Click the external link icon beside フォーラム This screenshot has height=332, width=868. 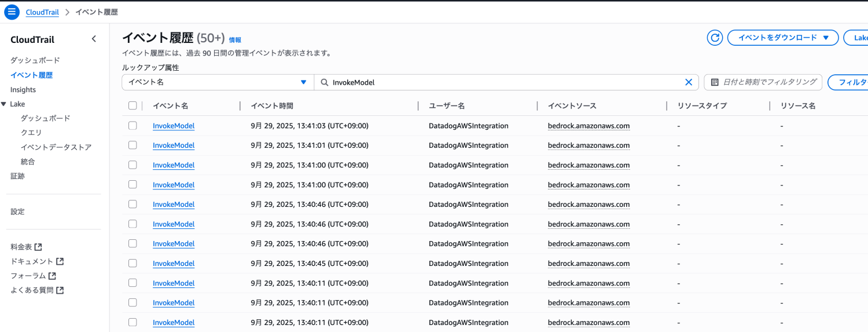[x=52, y=276]
